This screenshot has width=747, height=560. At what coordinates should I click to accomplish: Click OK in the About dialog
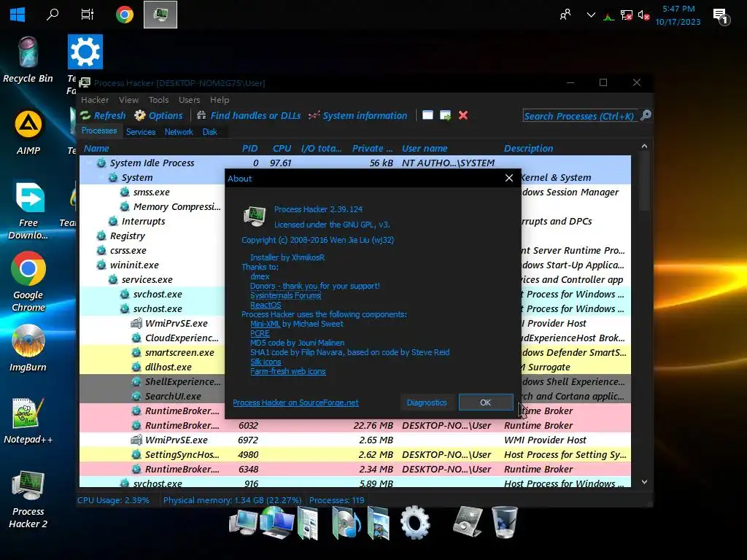coord(485,402)
